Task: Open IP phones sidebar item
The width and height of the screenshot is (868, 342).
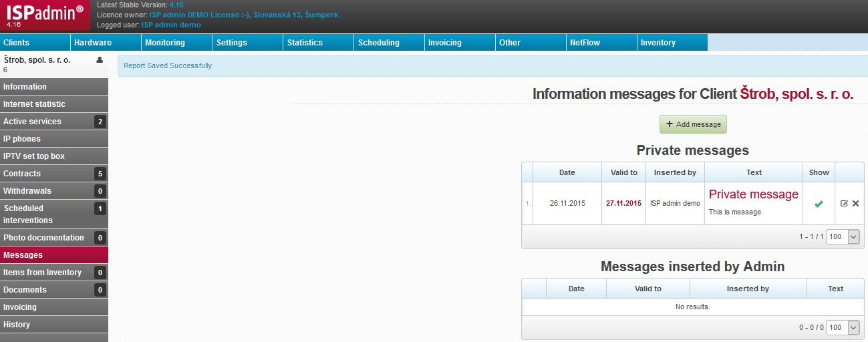Action: 54,139
